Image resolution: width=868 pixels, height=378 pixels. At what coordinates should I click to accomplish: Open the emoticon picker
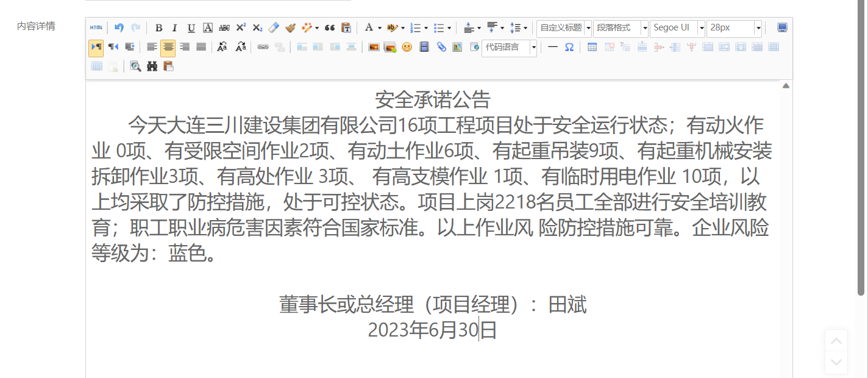pos(407,47)
